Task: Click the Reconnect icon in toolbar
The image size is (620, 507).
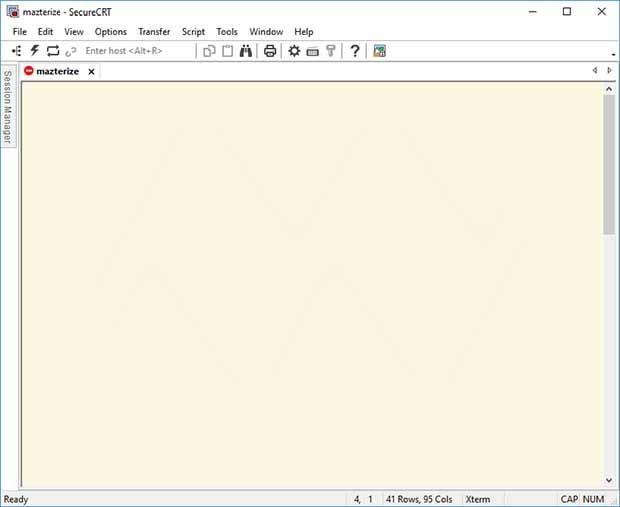Action: pyautogui.click(x=53, y=51)
